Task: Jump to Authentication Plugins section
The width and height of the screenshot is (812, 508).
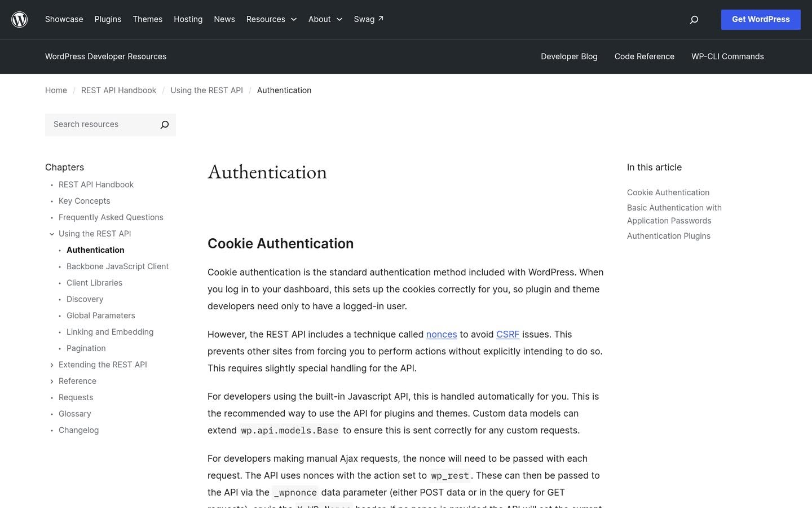Action: point(669,236)
